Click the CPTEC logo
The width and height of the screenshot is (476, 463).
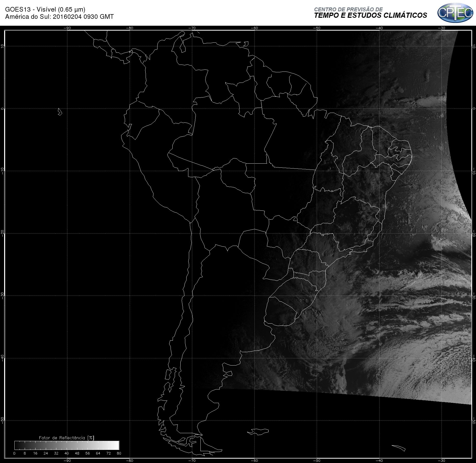pos(455,13)
